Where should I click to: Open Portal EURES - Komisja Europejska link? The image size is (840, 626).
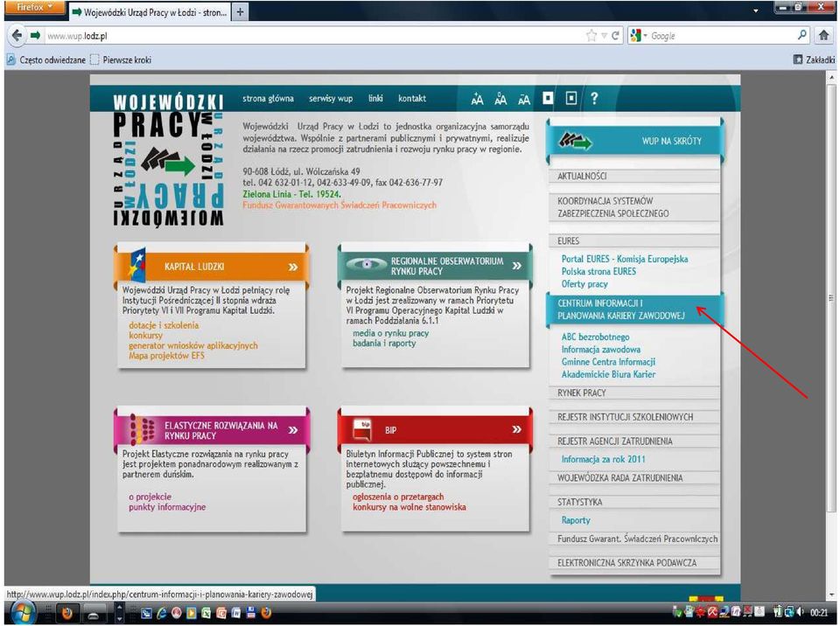(625, 259)
